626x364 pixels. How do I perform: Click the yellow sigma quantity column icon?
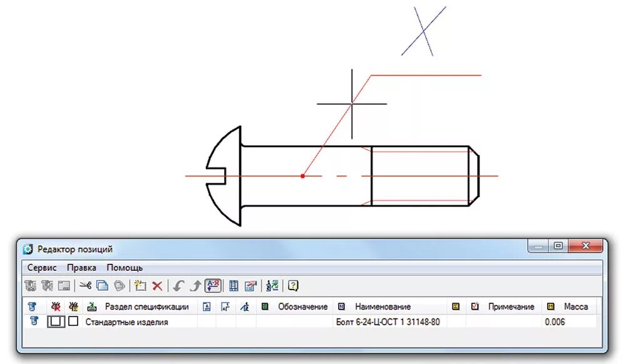pos(456,306)
